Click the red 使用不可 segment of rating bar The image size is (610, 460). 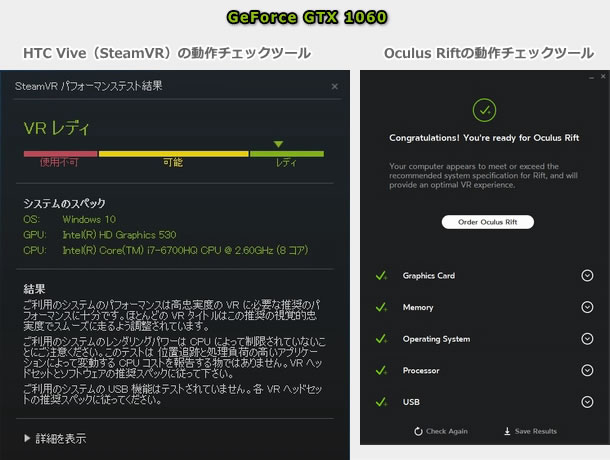[60, 154]
